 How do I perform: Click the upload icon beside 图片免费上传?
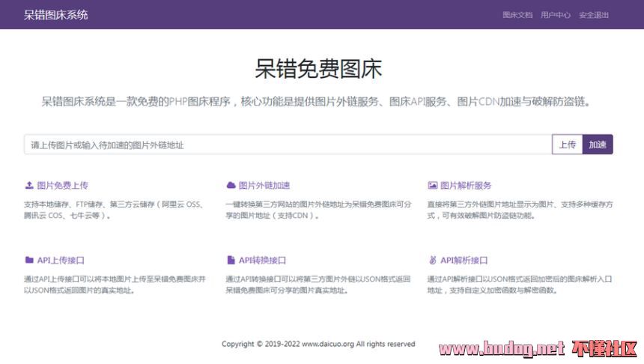[x=29, y=185]
